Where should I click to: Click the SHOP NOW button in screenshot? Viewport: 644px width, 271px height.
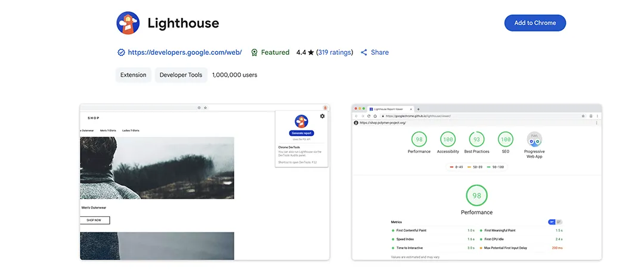(95, 220)
